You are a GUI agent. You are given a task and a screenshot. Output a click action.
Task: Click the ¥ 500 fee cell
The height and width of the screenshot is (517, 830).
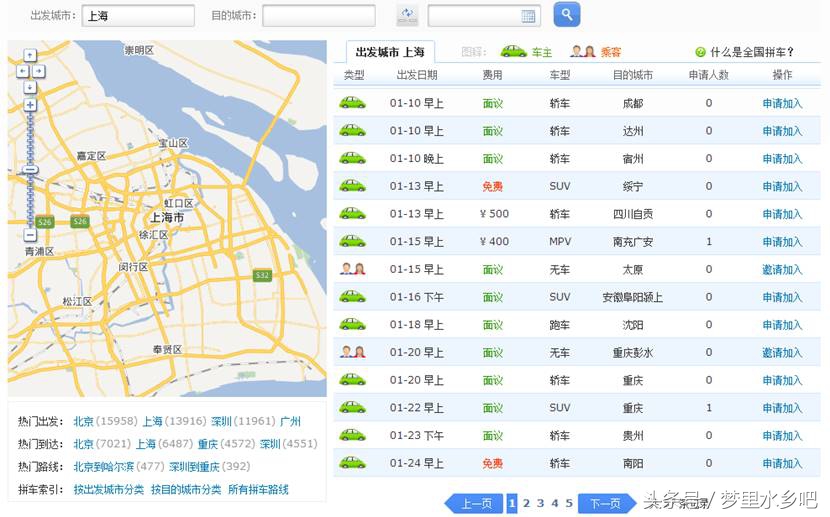494,214
